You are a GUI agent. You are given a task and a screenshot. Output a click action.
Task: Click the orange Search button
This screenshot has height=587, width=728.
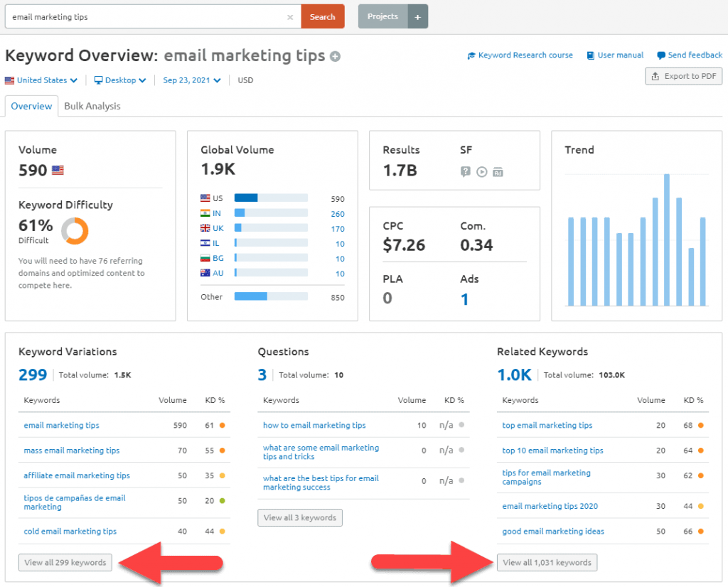(323, 17)
